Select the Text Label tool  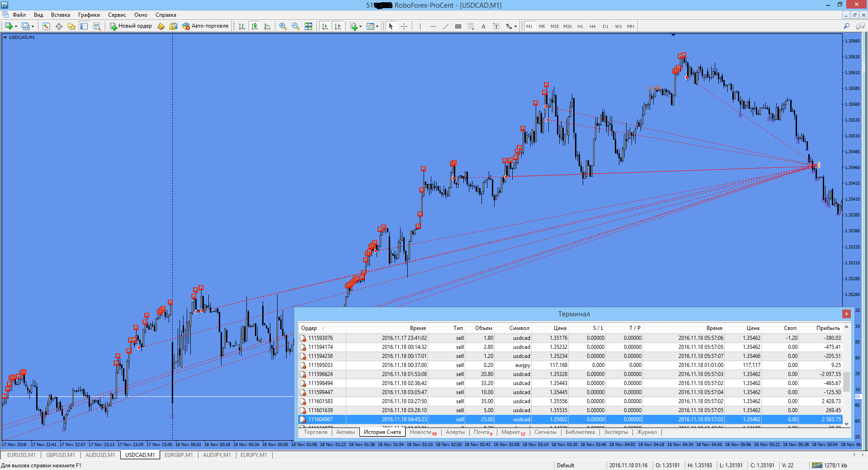[496, 26]
